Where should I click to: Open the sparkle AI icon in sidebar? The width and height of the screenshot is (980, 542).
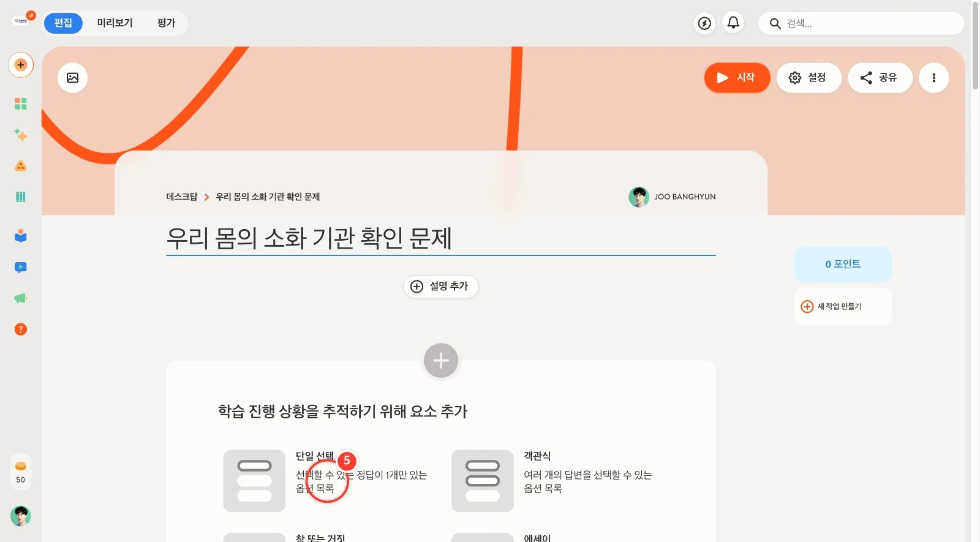point(21,135)
